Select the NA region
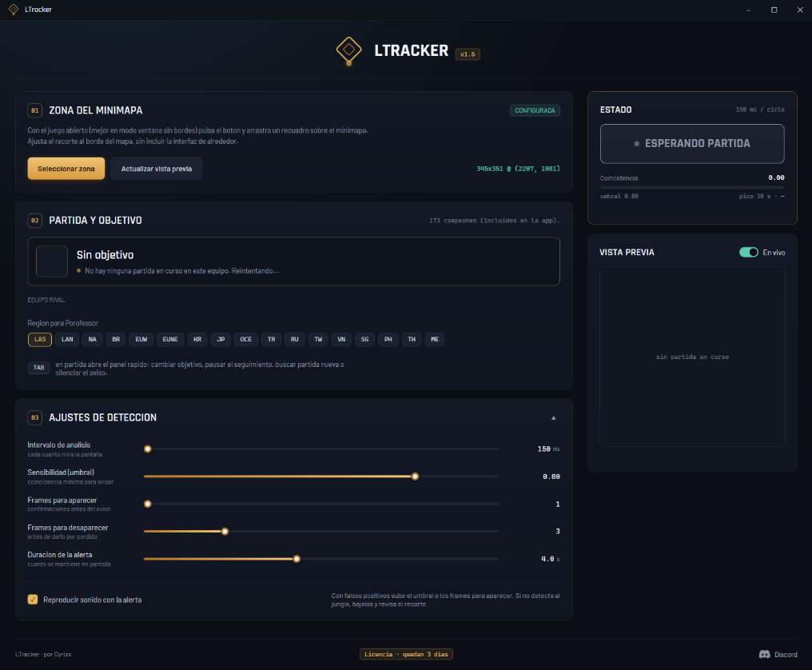This screenshot has height=670, width=812. tap(92, 340)
